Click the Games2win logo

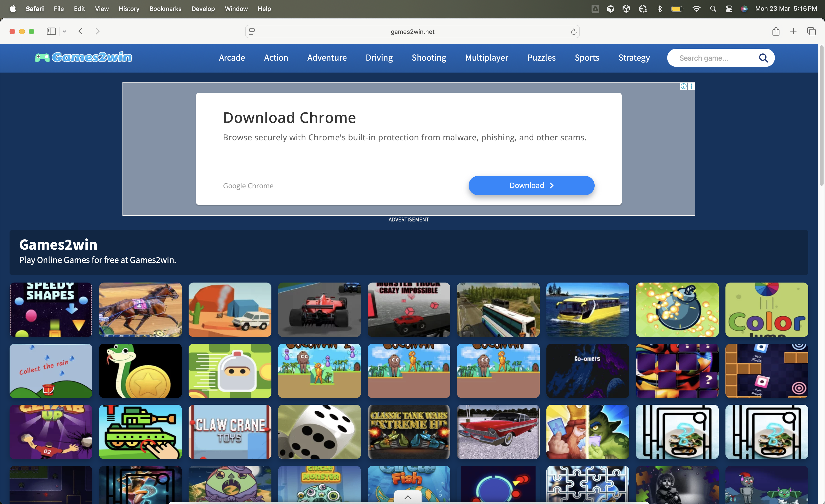[84, 58]
